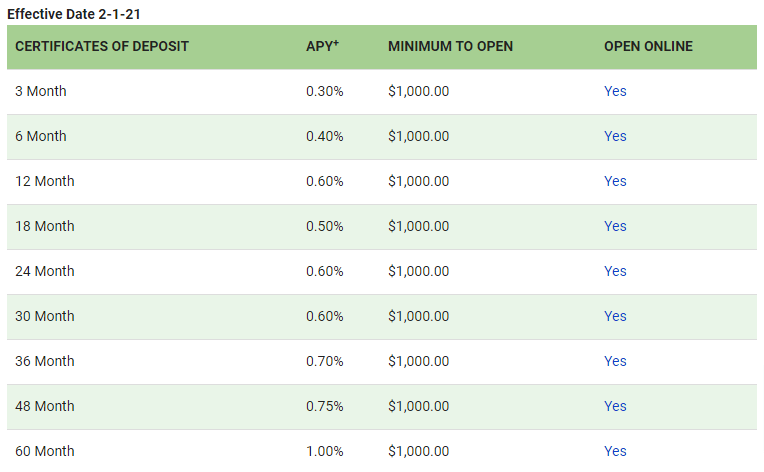
Task: Select the '6 Month' row label
Action: [40, 136]
